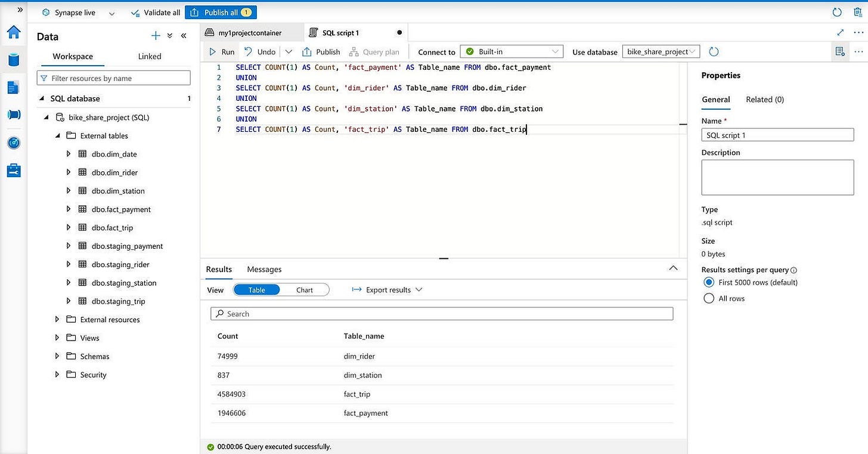
Task: Expand the Schemas folder
Action: pyautogui.click(x=57, y=356)
